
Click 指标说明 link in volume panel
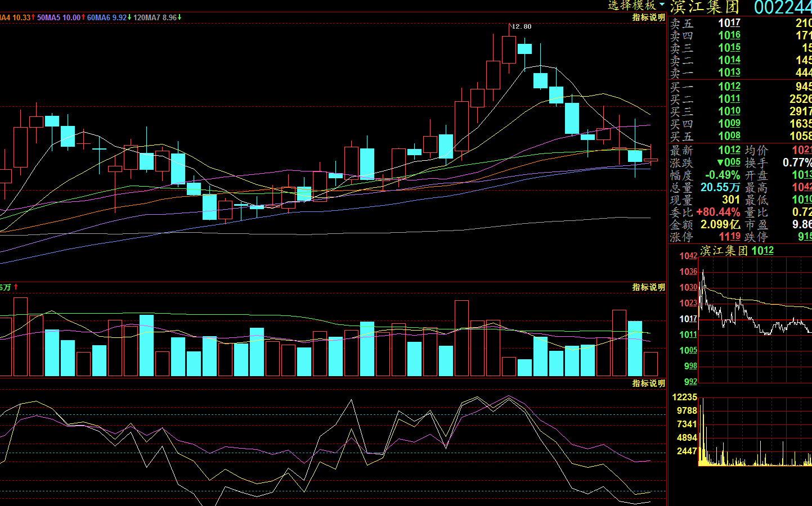point(648,287)
